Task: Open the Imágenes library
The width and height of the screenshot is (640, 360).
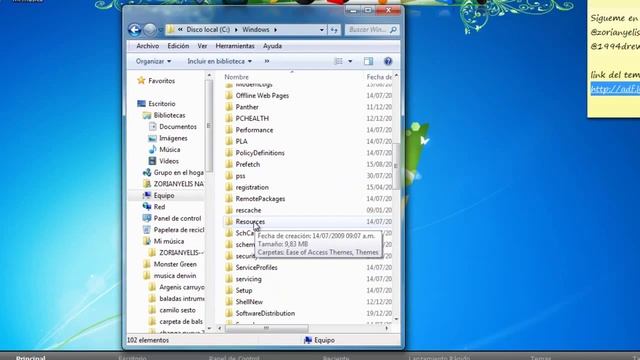Action: [x=173, y=138]
